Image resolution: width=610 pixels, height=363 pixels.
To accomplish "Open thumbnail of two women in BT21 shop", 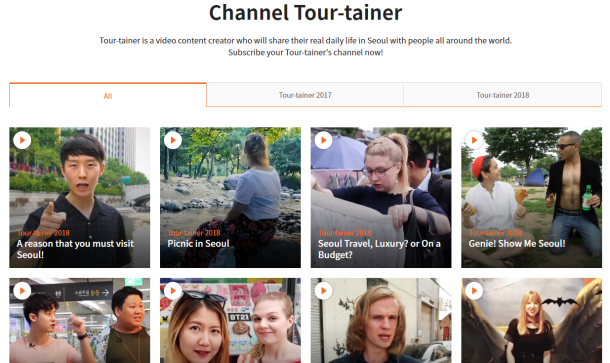I will tap(230, 320).
